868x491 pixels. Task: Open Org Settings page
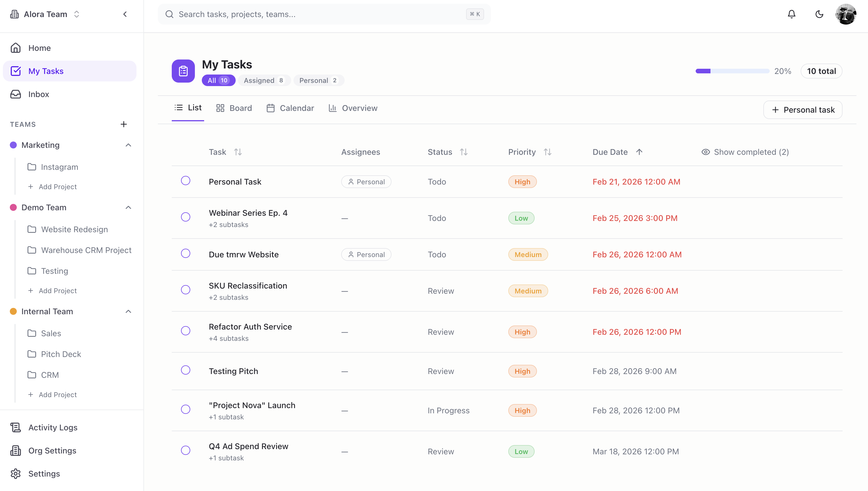tap(52, 451)
